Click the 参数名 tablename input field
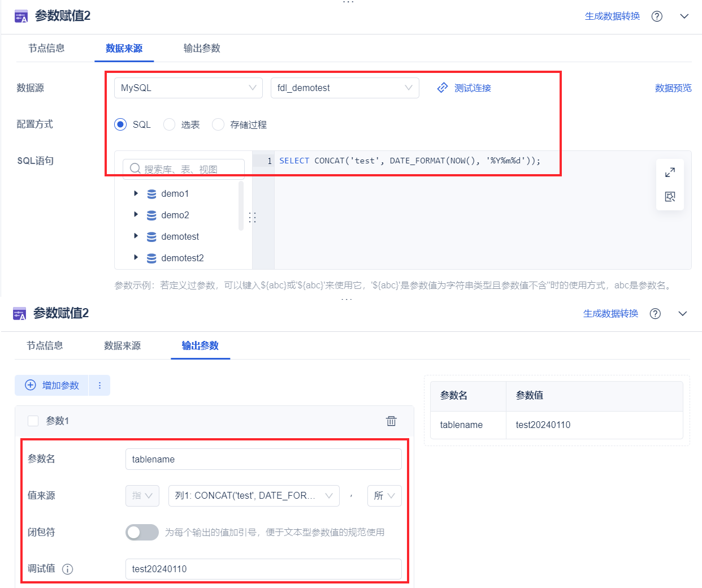Screen dimensions: 702x588 pyautogui.click(x=263, y=459)
